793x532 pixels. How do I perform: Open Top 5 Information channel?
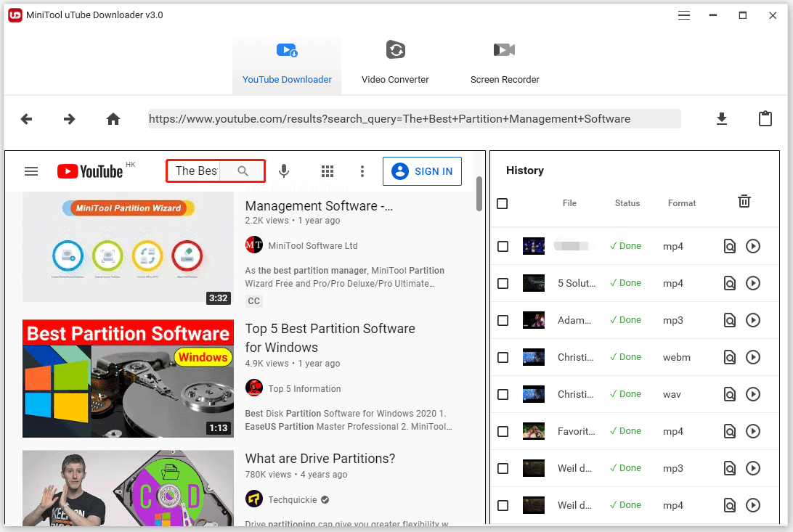tap(304, 388)
